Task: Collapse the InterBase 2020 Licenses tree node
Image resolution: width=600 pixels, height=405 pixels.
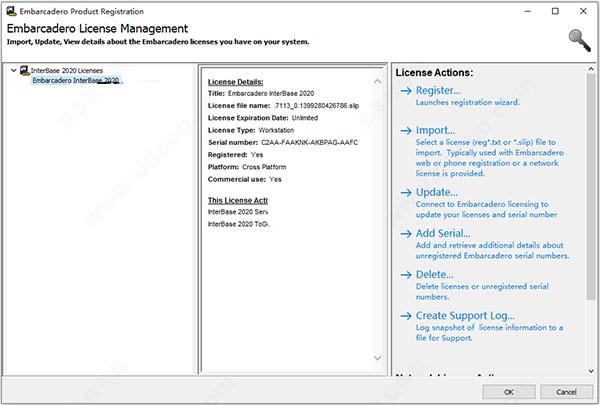Action: [x=14, y=70]
